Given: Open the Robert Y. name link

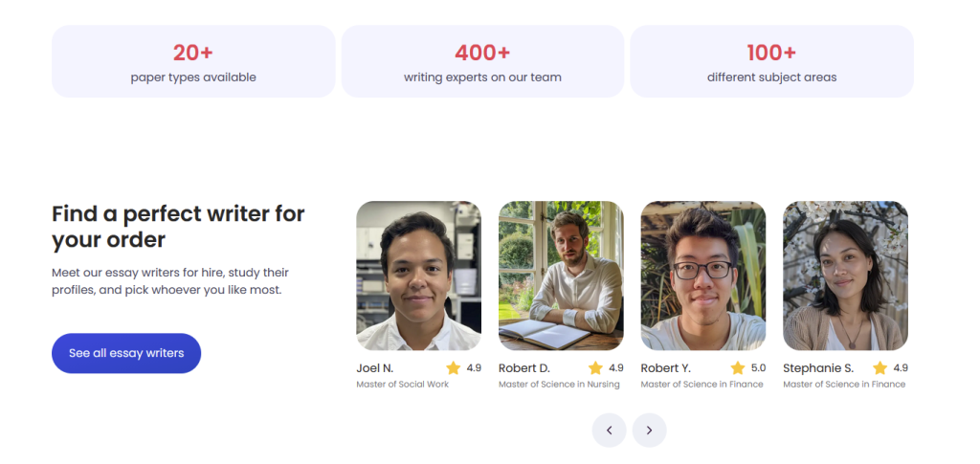Looking at the screenshot, I should (666, 368).
